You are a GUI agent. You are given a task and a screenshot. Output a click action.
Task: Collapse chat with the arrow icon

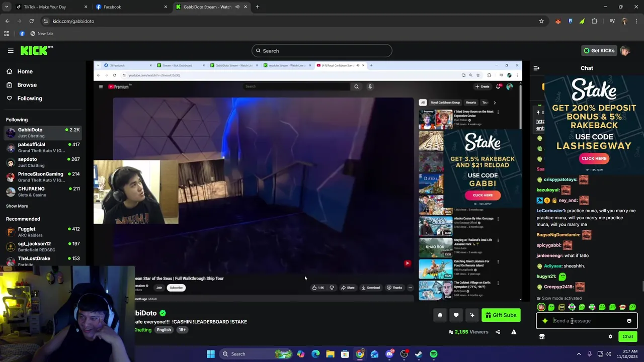(536, 68)
